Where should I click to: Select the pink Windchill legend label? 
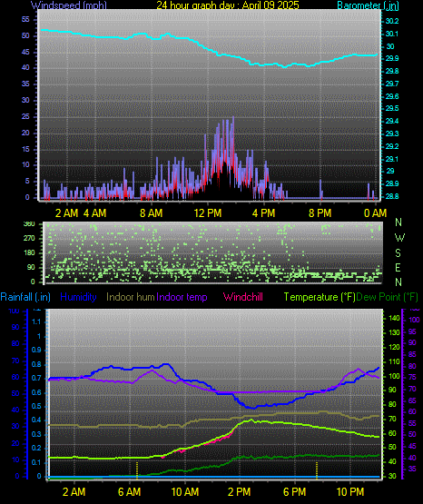pos(243,297)
